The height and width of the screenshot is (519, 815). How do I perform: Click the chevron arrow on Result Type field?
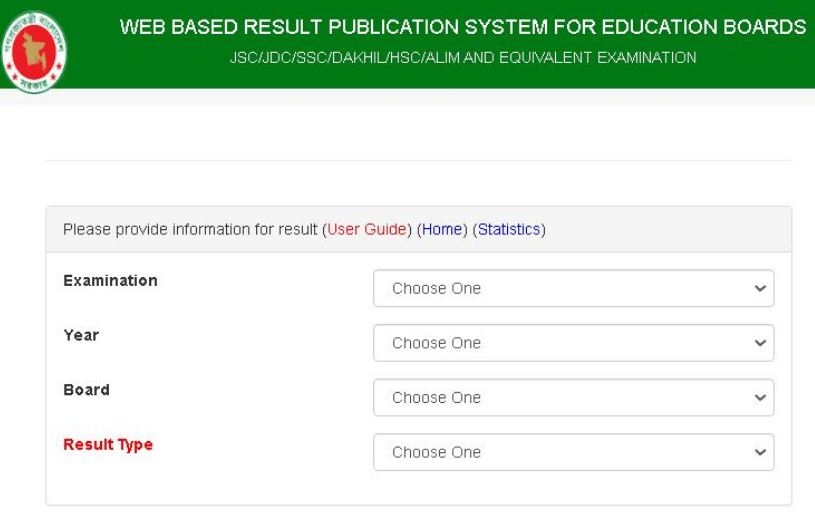pos(759,452)
